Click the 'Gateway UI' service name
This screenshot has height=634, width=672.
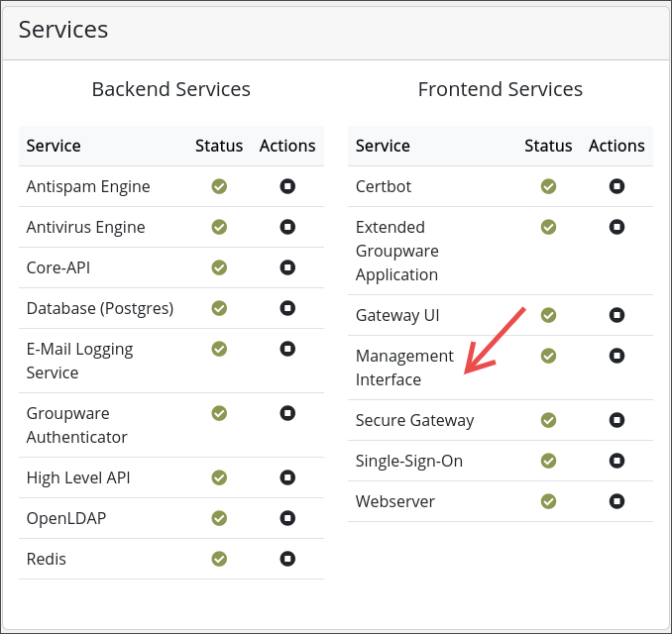point(397,316)
